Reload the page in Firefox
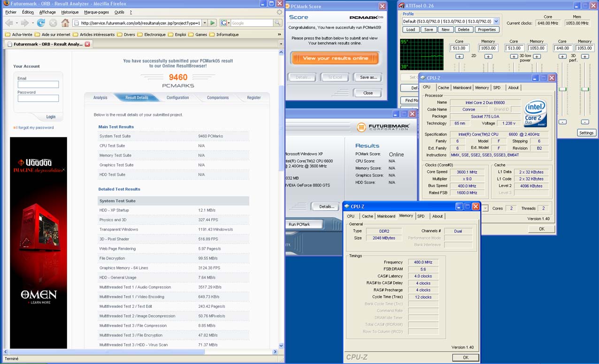The image size is (599, 364). click(x=41, y=23)
